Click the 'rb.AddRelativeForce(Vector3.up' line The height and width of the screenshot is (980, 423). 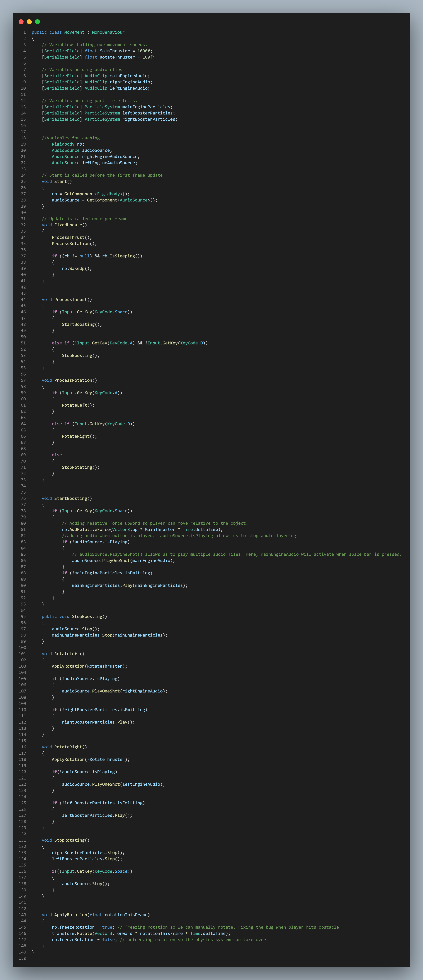pos(142,530)
